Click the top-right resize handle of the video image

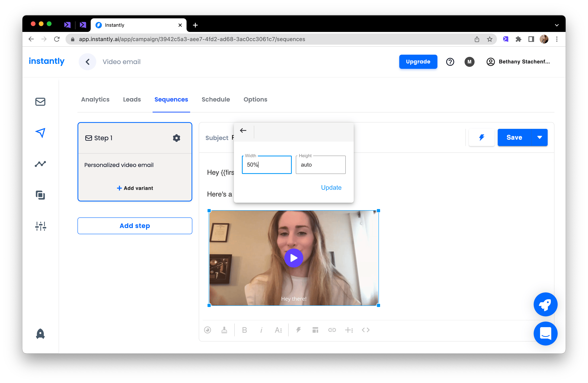pyautogui.click(x=378, y=210)
